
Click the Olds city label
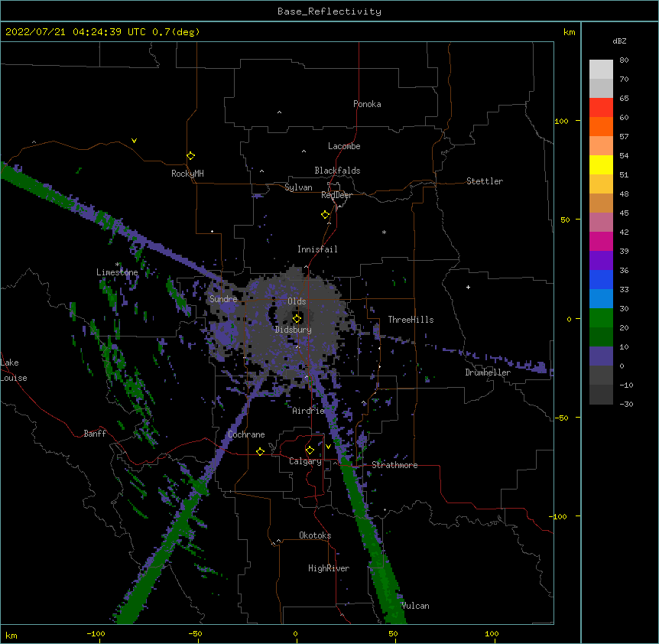[297, 301]
